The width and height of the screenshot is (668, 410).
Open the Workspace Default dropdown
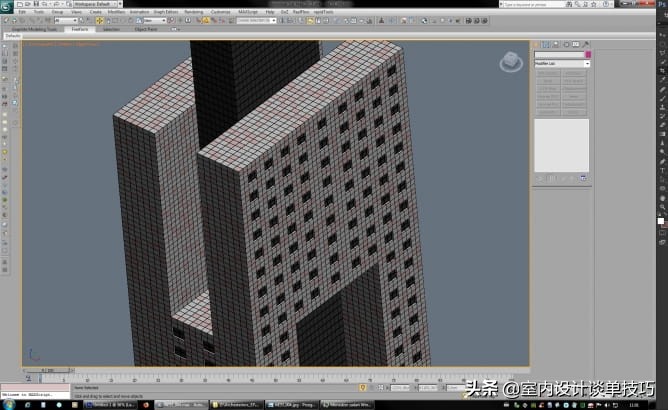[96, 4]
